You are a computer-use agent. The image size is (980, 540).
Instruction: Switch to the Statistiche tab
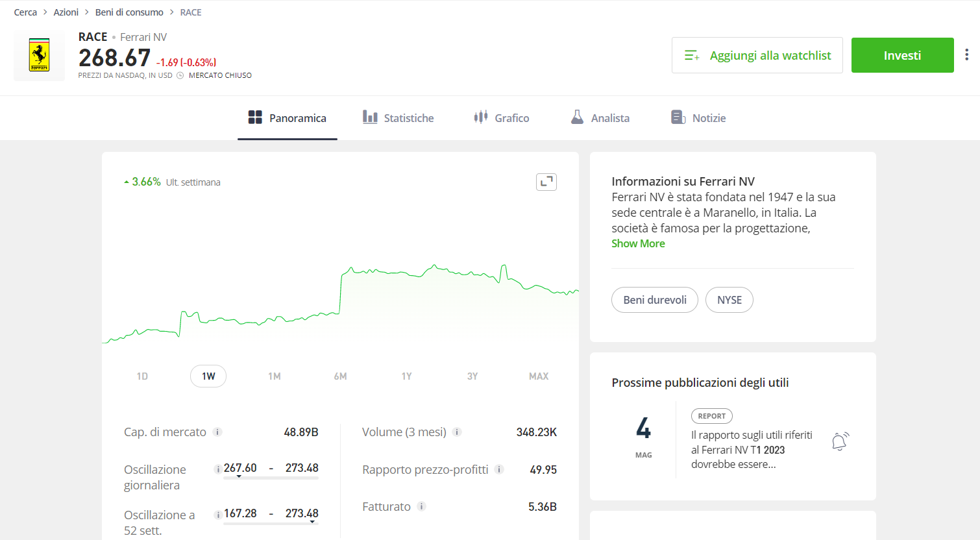(x=398, y=118)
